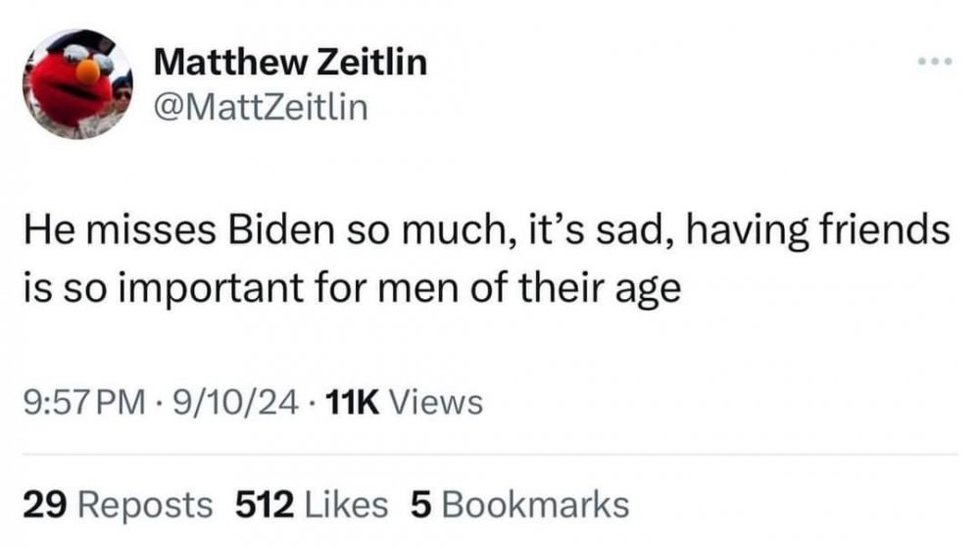Screen dimensions: 980x547
Task: Click the Views label
Action: (436, 402)
